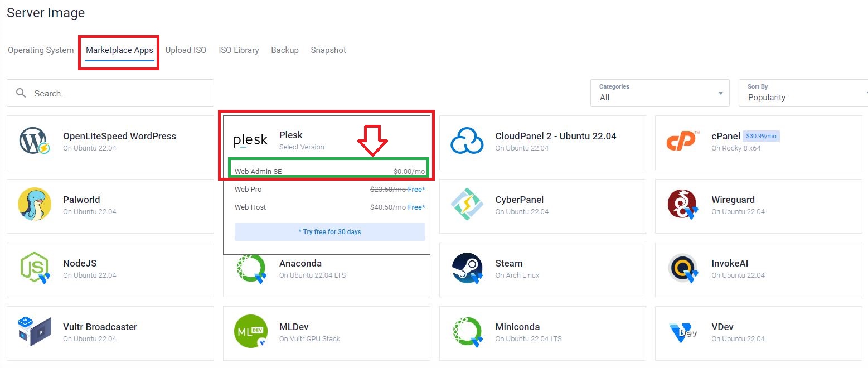868x368 pixels.
Task: Open the Sort By Popularity dropdown
Action: [x=803, y=93]
